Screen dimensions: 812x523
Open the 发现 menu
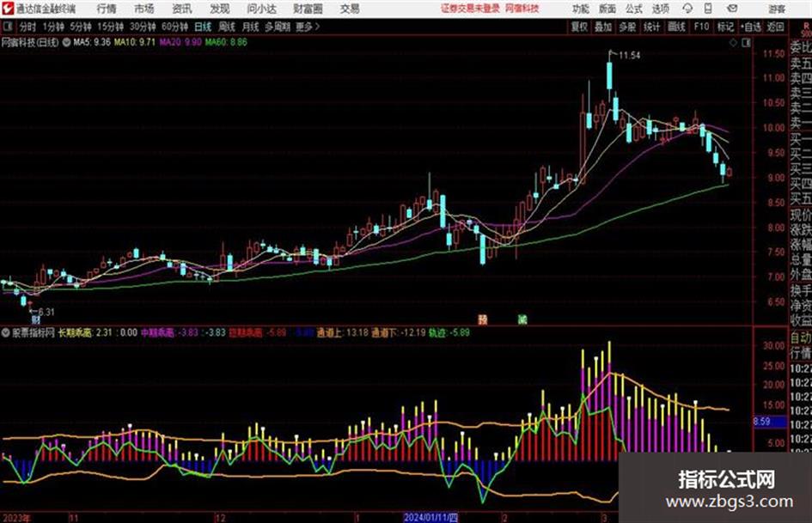coord(220,9)
